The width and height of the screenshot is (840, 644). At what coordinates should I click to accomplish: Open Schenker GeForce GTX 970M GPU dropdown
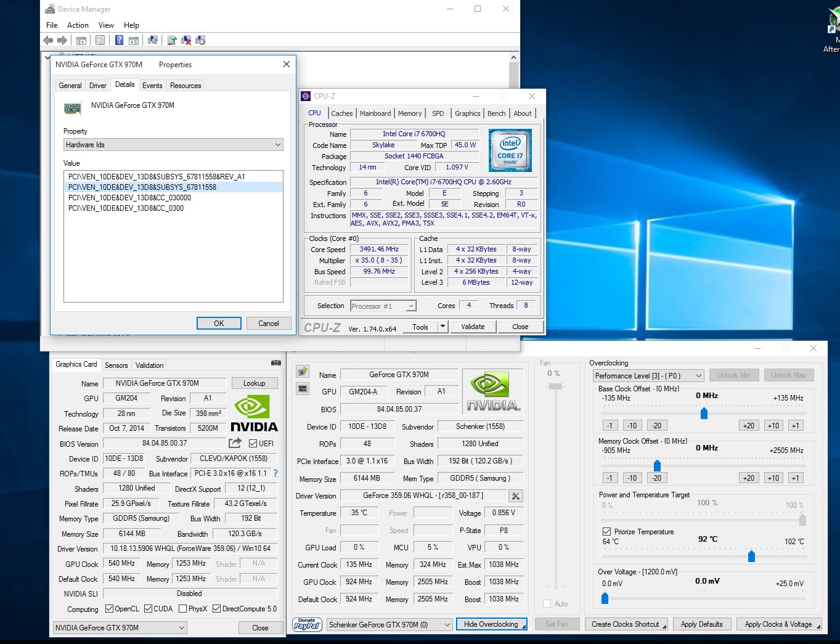coord(390,624)
